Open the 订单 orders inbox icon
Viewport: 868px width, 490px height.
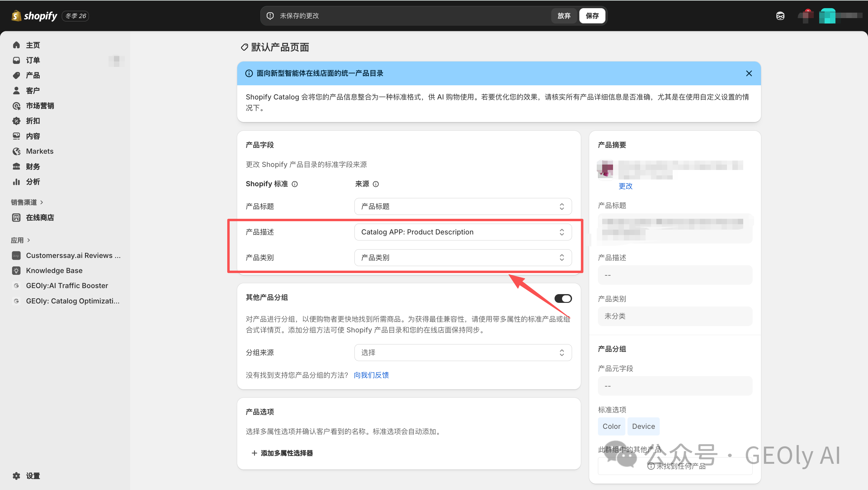point(16,60)
